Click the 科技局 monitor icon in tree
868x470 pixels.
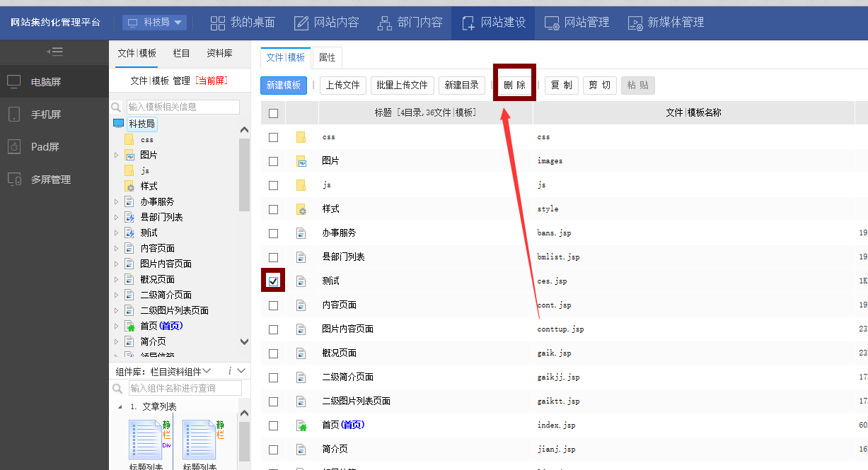[x=118, y=124]
